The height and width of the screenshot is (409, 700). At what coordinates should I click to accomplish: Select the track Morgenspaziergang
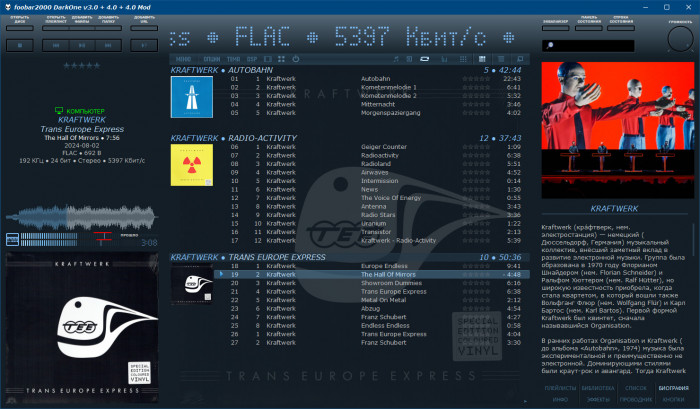372,113
